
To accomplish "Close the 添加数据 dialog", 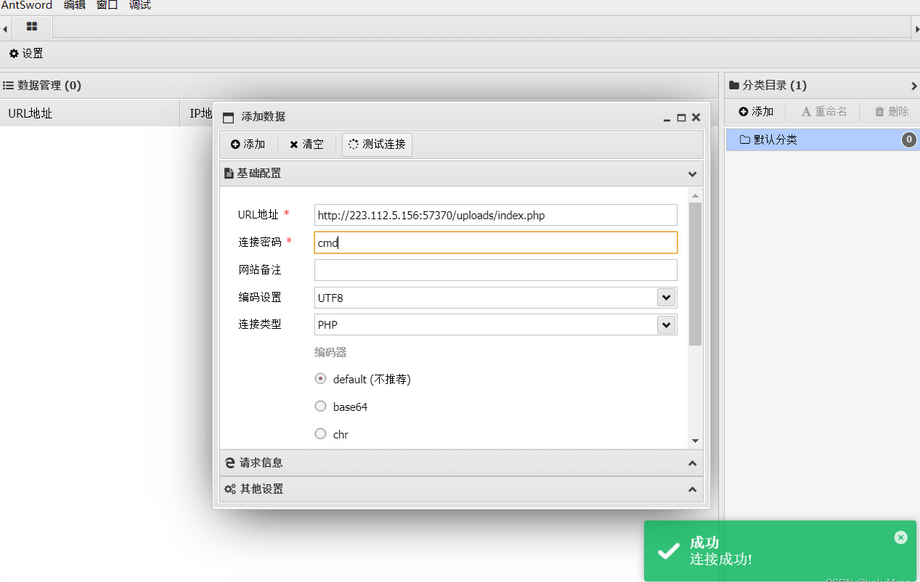I will [696, 117].
